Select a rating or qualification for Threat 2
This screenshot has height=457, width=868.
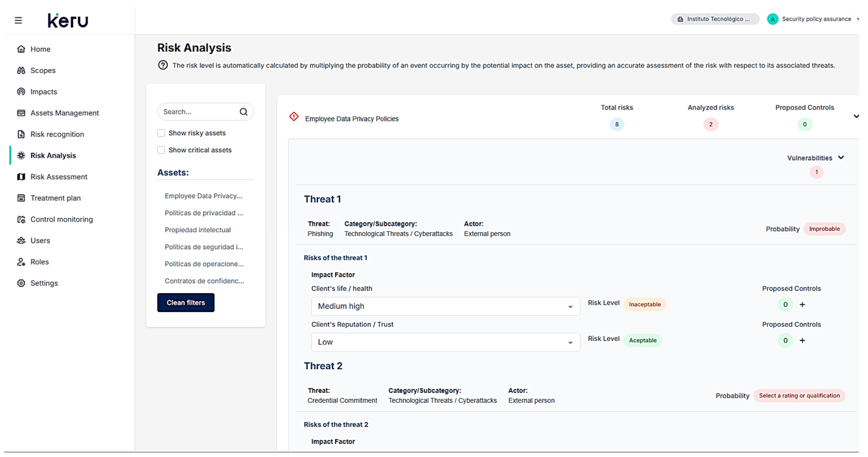click(799, 396)
